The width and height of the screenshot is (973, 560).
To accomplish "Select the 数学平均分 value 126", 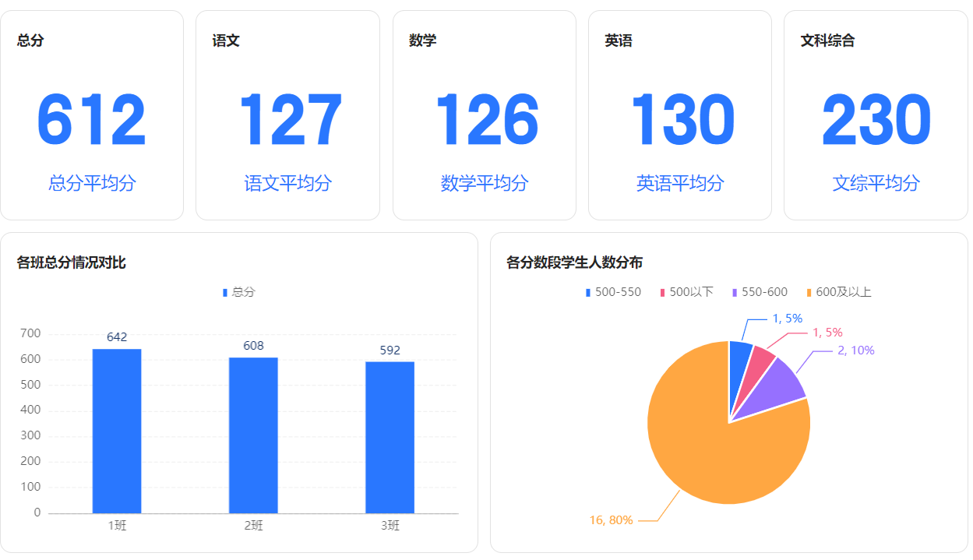I will click(x=485, y=121).
